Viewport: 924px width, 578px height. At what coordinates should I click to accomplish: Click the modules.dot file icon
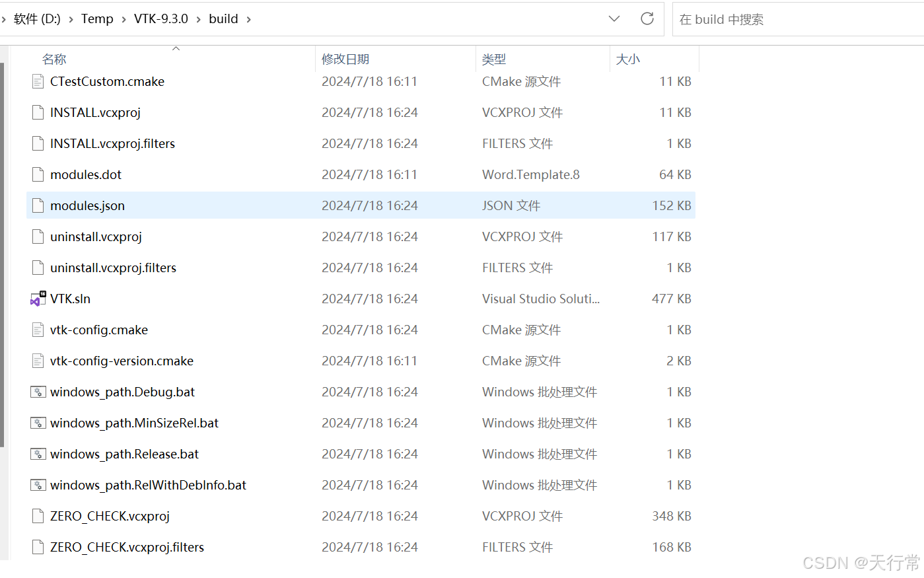(38, 174)
